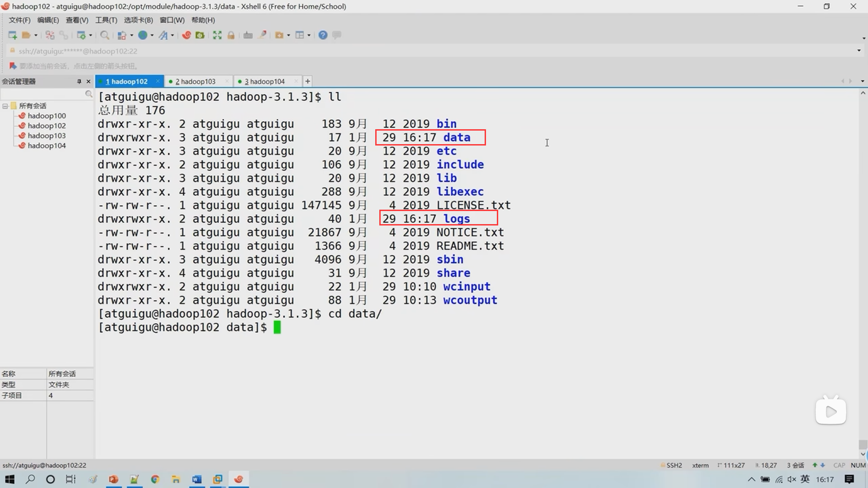Click the Open Session folder icon
The height and width of the screenshot is (488, 868).
26,35
